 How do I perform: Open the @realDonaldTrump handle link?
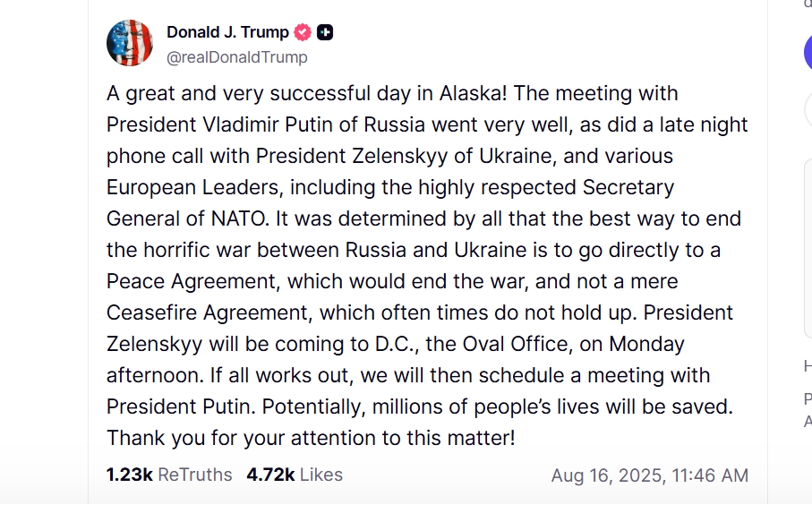(x=236, y=57)
